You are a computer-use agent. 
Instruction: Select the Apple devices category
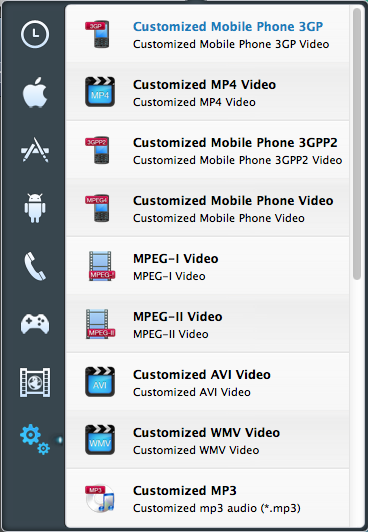point(35,92)
